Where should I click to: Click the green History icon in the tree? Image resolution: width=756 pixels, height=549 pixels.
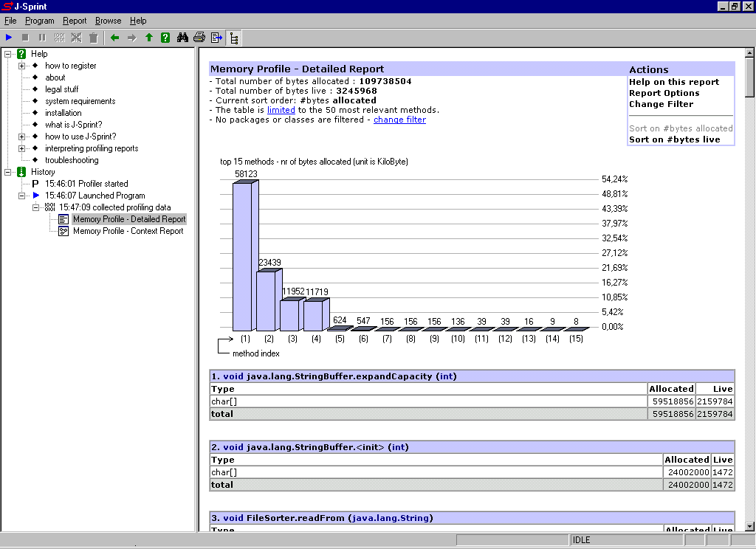[21, 172]
